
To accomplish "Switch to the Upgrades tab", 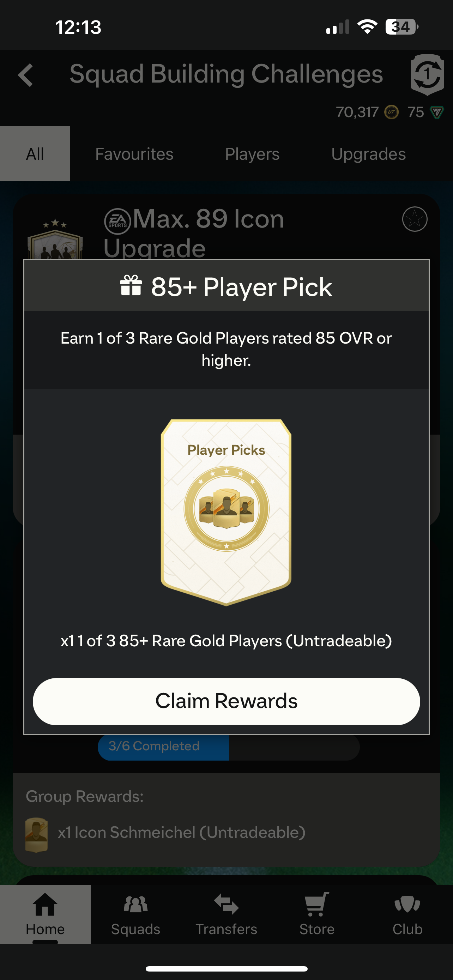I will coord(369,154).
